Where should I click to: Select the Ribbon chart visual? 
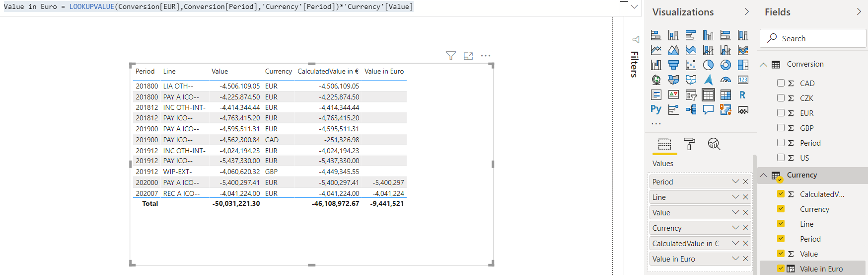click(x=743, y=50)
